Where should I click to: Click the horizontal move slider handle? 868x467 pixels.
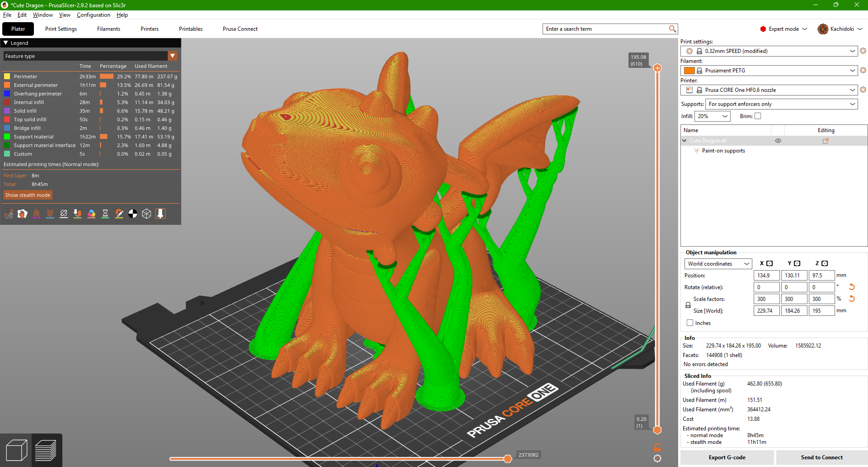tap(508, 459)
